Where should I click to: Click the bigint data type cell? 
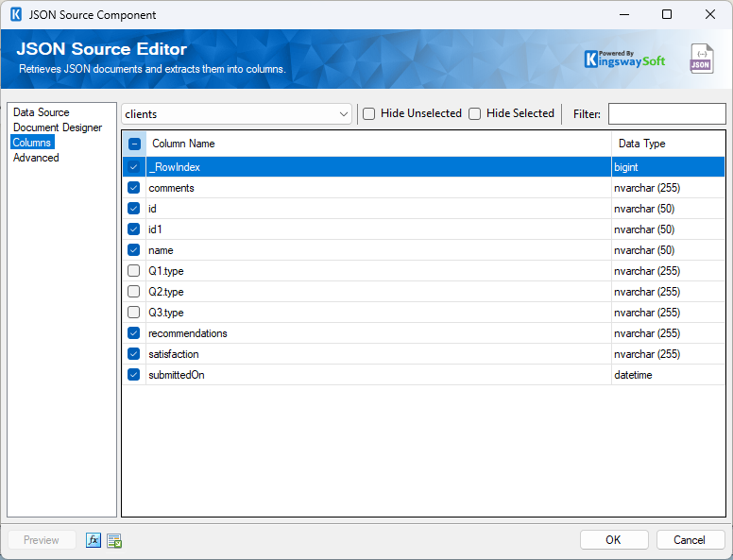click(668, 167)
